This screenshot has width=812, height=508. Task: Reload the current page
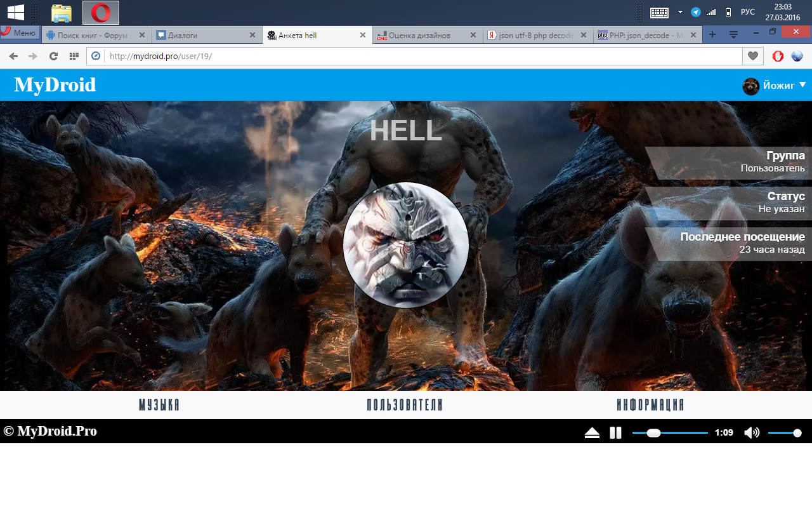[53, 56]
